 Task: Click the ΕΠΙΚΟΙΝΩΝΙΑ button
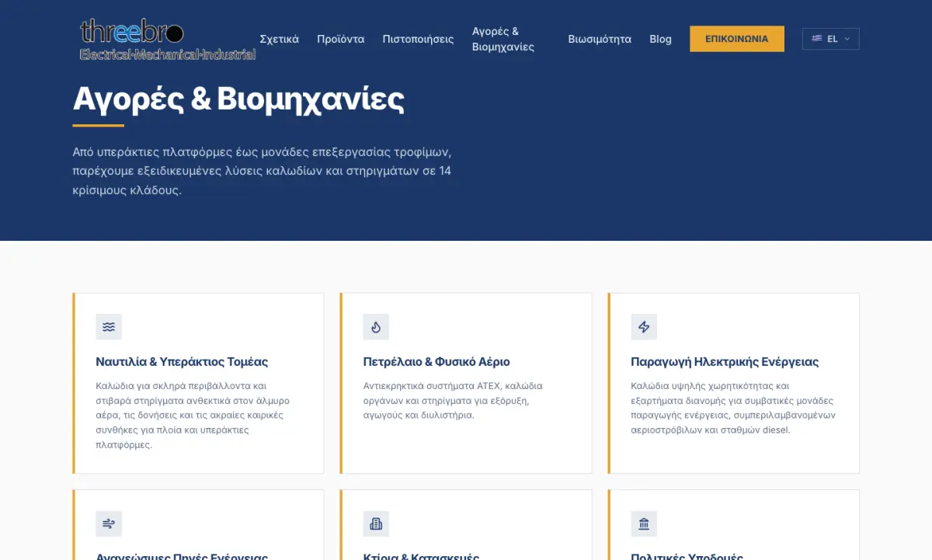[x=737, y=39]
